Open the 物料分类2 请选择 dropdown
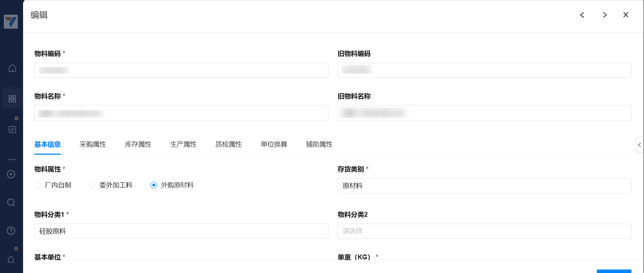 click(484, 231)
